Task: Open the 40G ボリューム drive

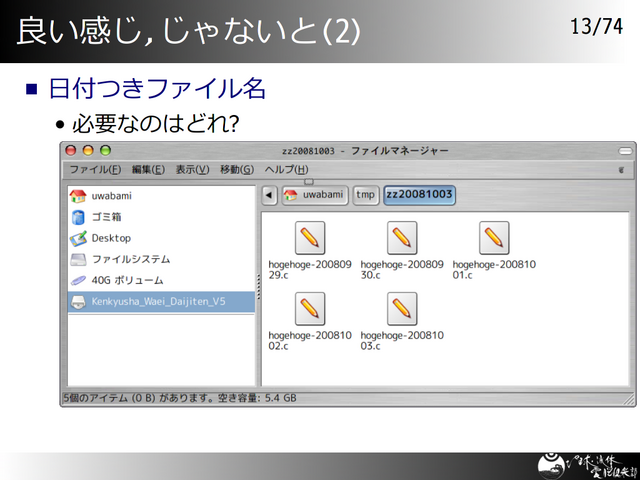Action: 126,280
